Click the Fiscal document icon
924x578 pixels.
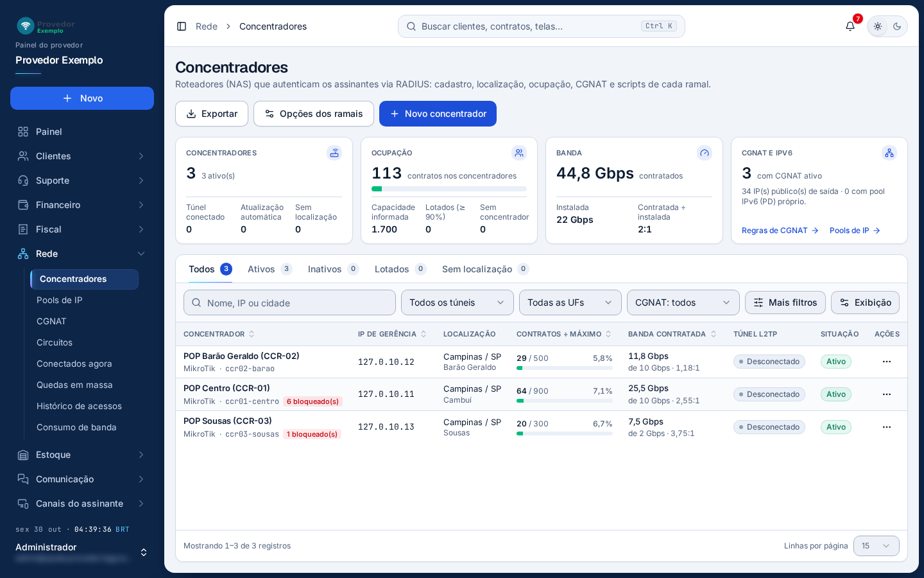23,229
